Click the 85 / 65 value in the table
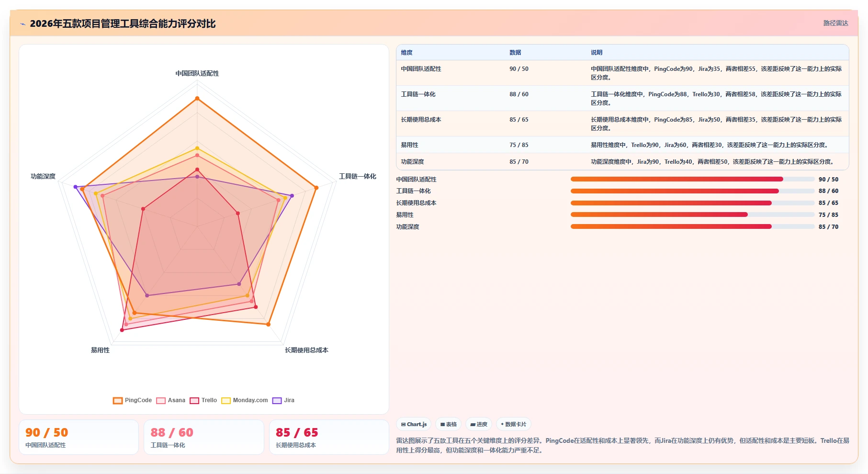Viewport: 868px width, 474px height. pos(519,120)
